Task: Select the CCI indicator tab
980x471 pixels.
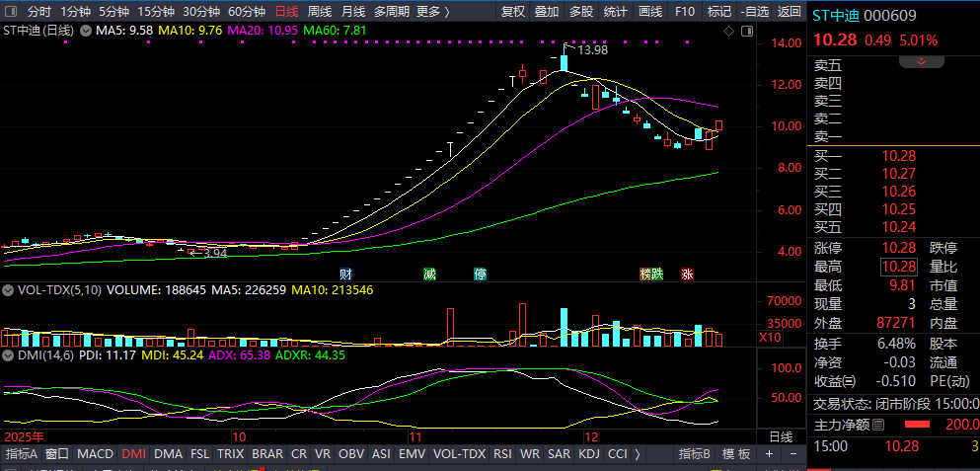Action: point(618,453)
